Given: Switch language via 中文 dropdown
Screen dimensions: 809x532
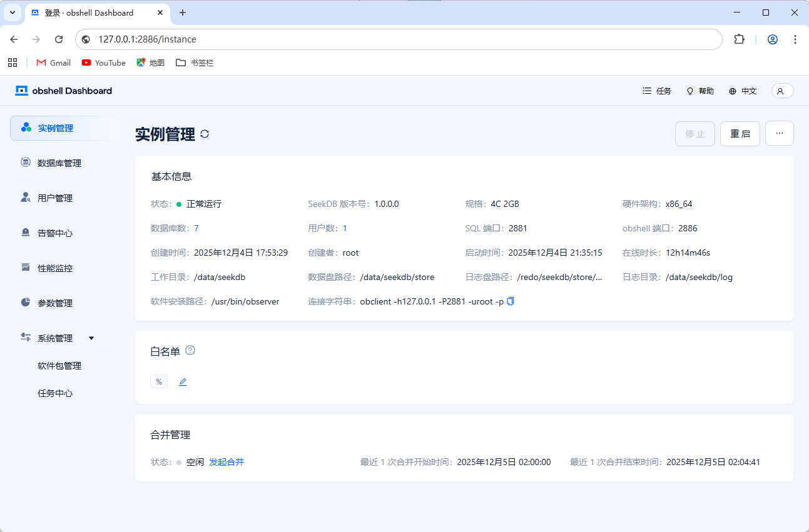Looking at the screenshot, I should click(743, 91).
